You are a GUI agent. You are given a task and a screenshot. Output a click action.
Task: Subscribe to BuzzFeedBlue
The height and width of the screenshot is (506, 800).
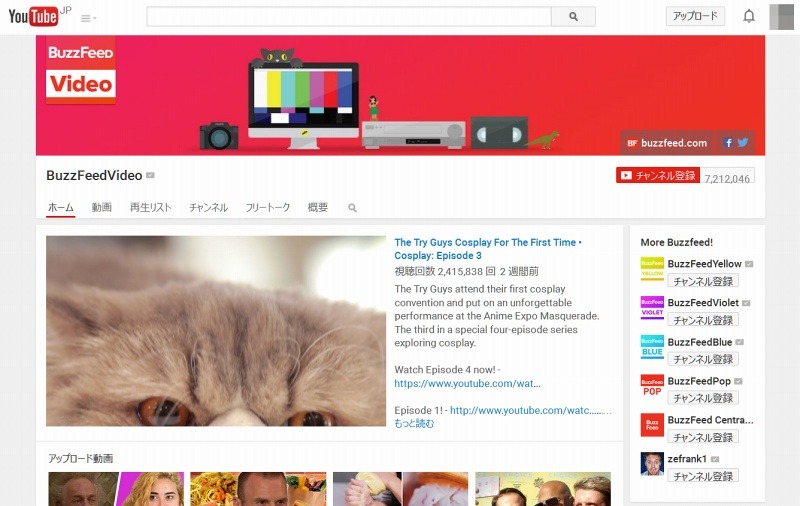[x=703, y=359]
